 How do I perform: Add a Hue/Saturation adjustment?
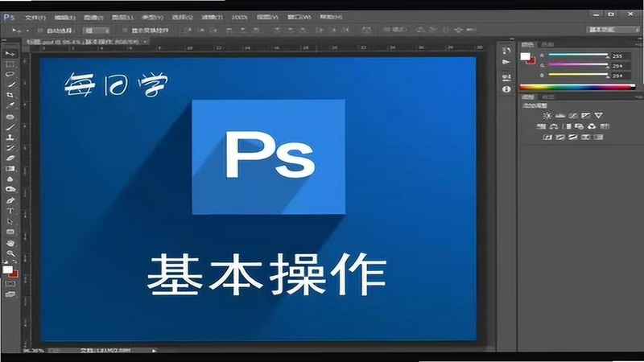541,126
